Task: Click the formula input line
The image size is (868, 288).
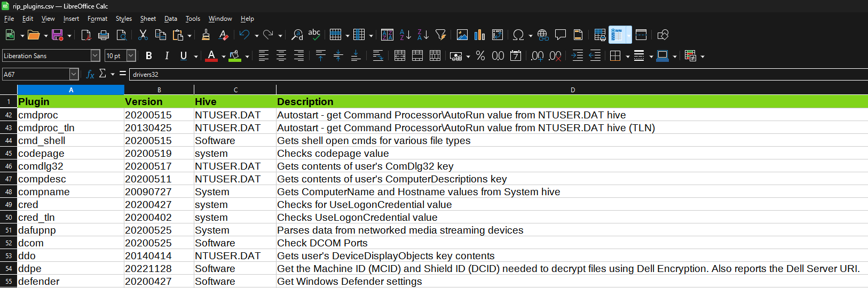Action: pos(480,75)
